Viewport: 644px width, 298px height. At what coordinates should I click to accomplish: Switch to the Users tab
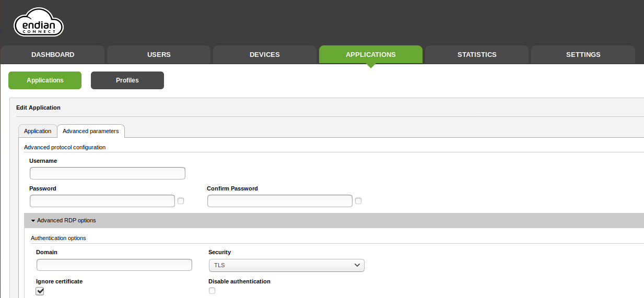[159, 55]
